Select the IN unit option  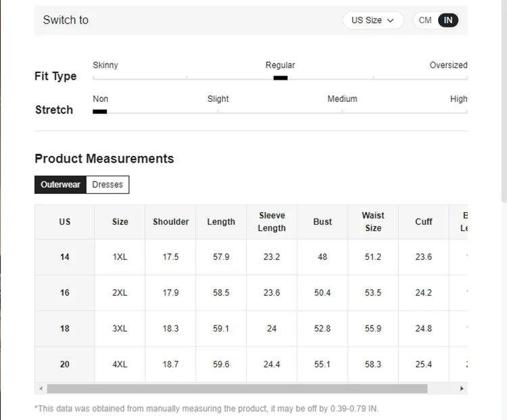click(x=448, y=20)
